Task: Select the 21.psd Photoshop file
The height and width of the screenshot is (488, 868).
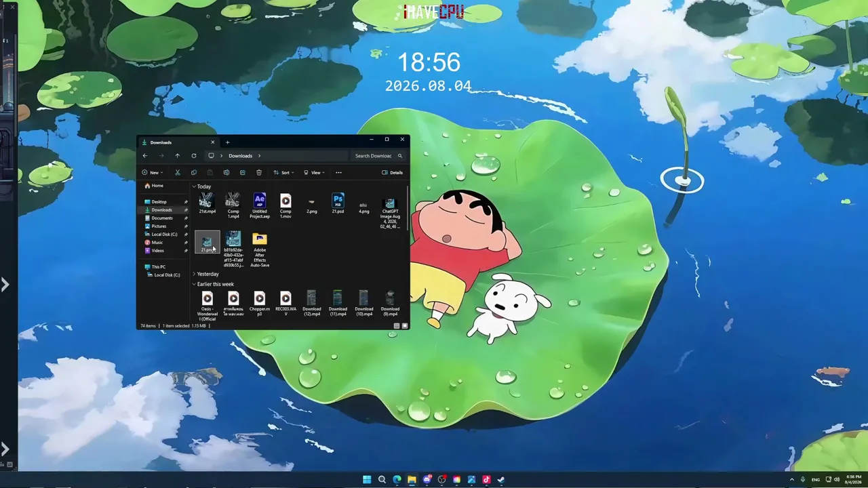Action: [x=338, y=203]
